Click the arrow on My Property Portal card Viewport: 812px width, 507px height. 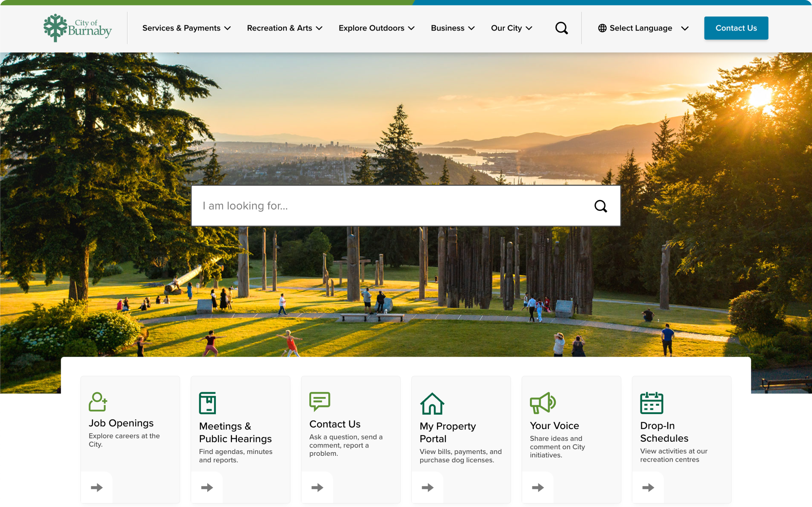pyautogui.click(x=427, y=487)
